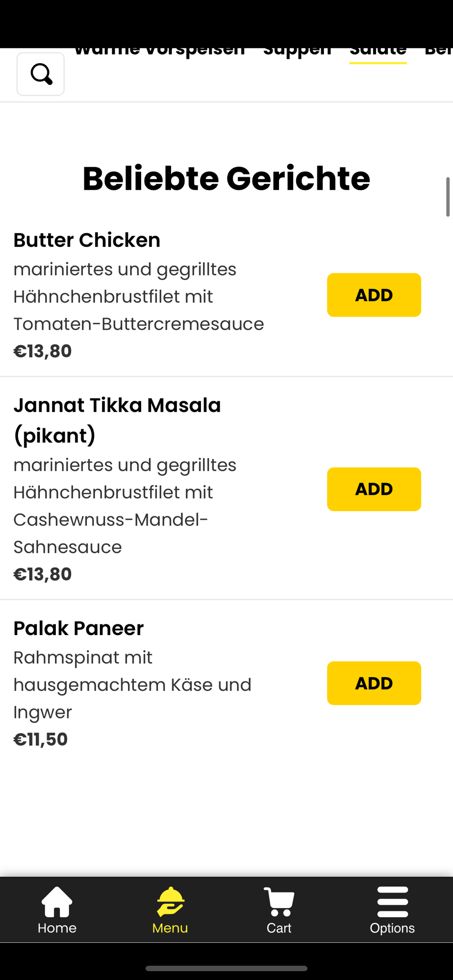
Task: Tap the system home indicator bar
Action: pyautogui.click(x=226, y=968)
